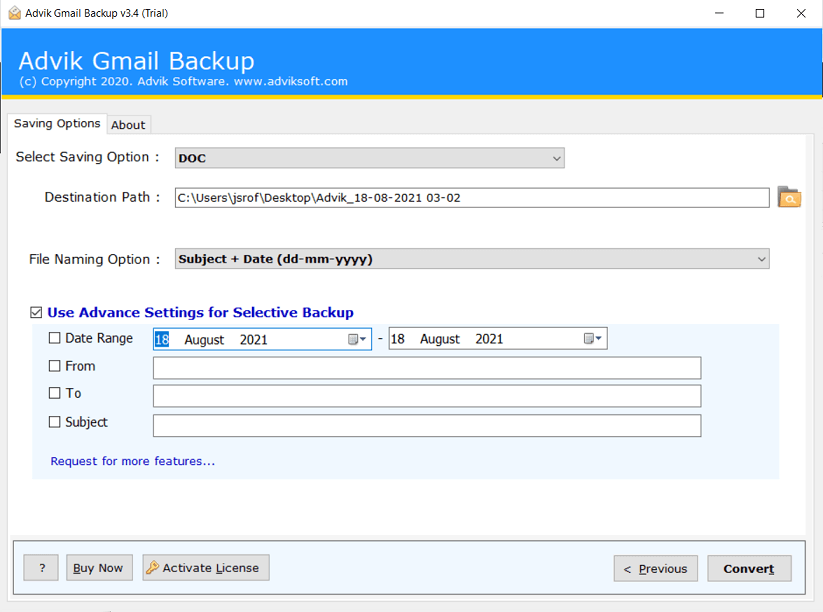Viewport: 823px width, 612px height.
Task: Enable the Subject filter checkbox
Action: (x=55, y=422)
